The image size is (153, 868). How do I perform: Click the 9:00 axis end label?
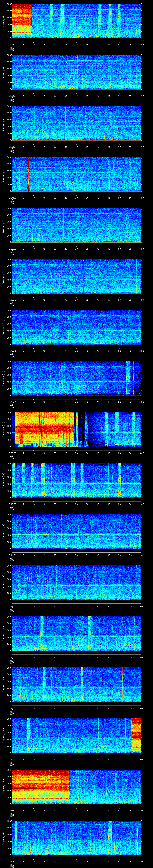click(x=141, y=402)
